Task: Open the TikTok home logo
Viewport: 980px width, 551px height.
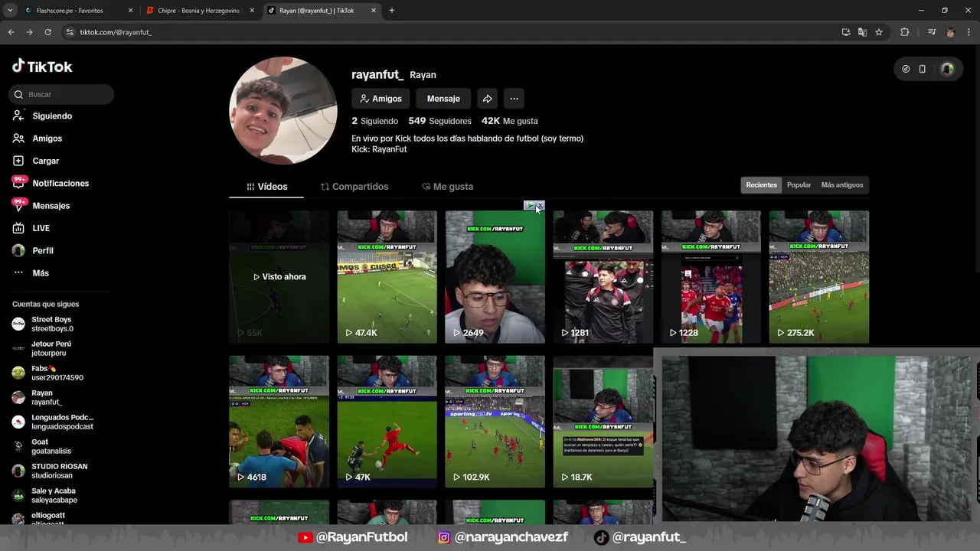Action: 42,67
